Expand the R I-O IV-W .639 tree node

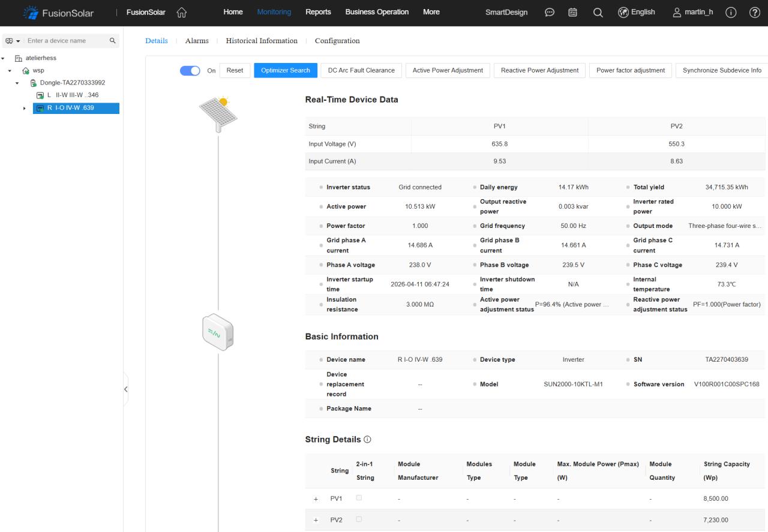pyautogui.click(x=25, y=109)
